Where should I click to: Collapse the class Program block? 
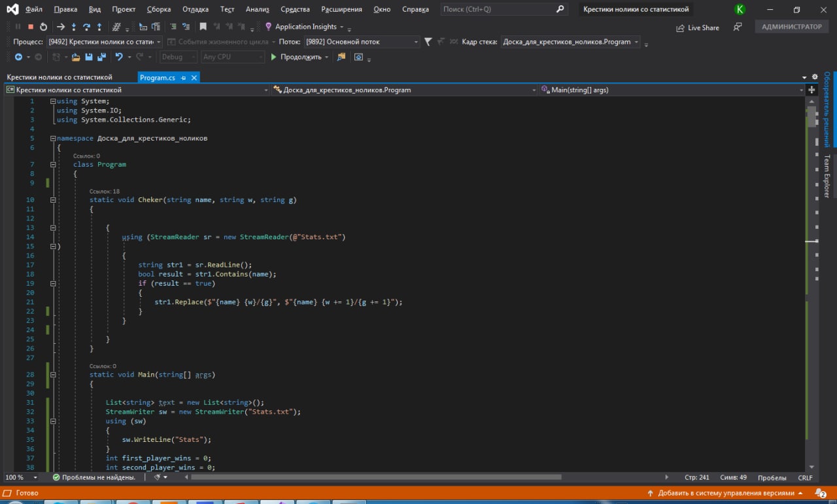(x=53, y=165)
